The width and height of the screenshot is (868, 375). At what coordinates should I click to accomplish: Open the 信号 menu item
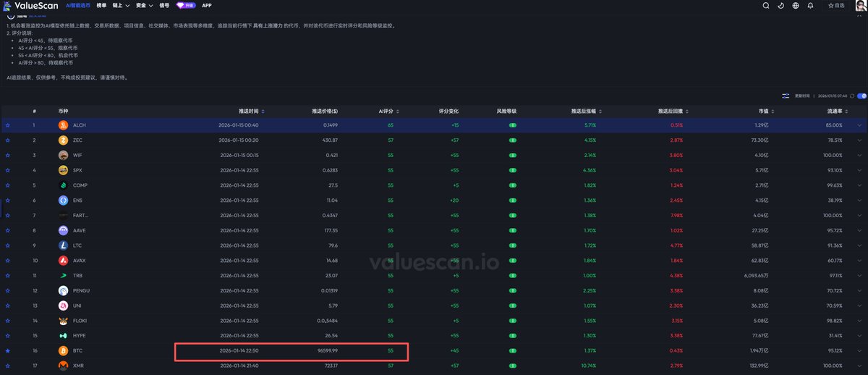(x=164, y=5)
